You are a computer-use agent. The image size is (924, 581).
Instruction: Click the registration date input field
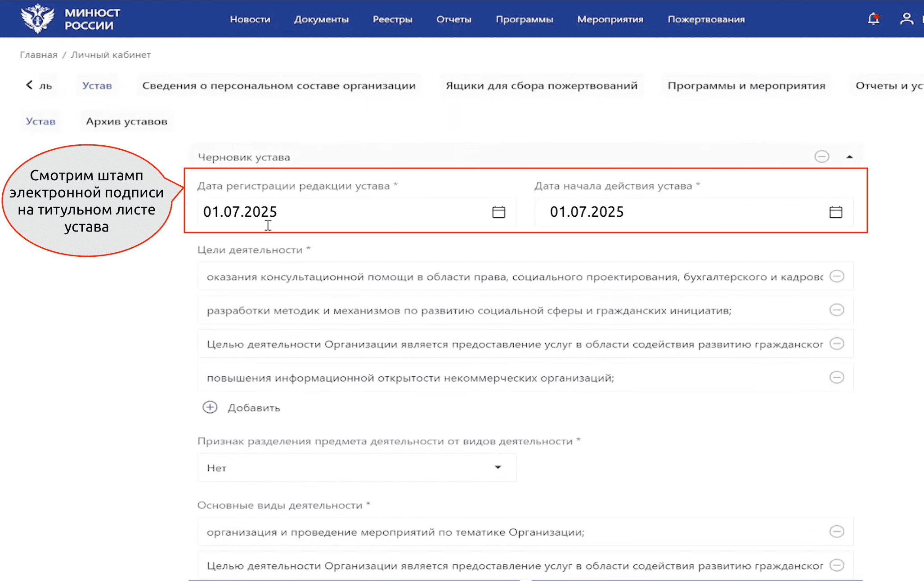(315, 211)
